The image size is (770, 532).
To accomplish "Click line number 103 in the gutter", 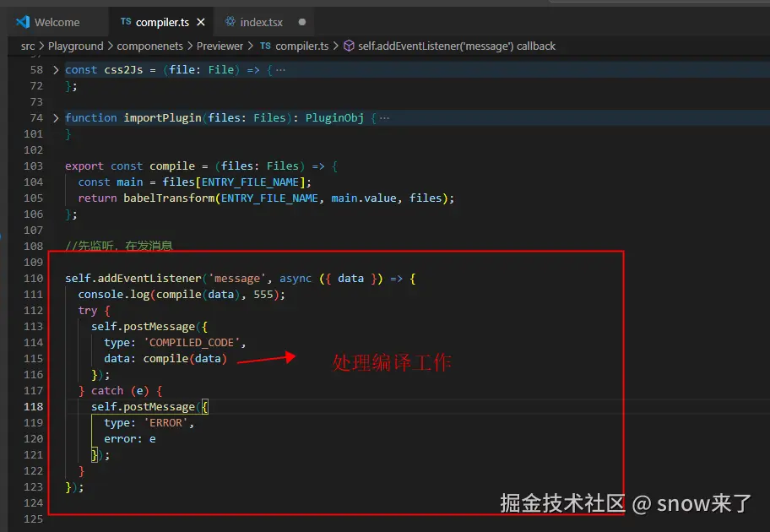I will 34,166.
